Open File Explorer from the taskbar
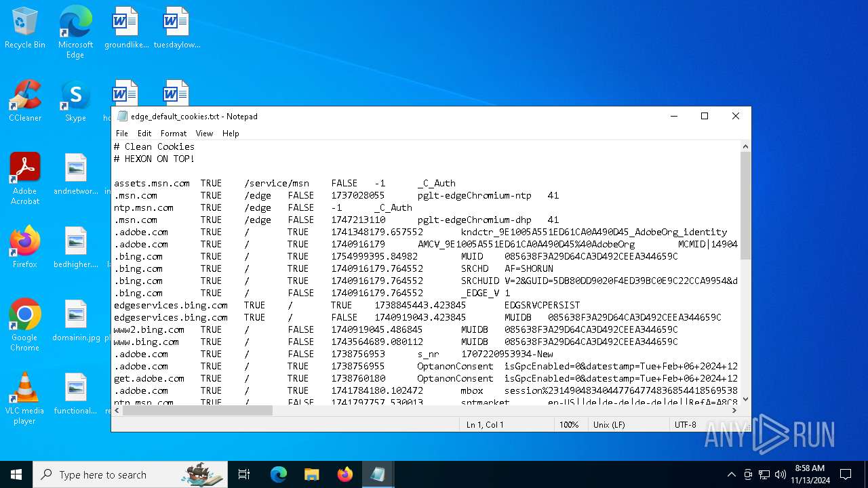The width and height of the screenshot is (868, 488). [x=311, y=474]
